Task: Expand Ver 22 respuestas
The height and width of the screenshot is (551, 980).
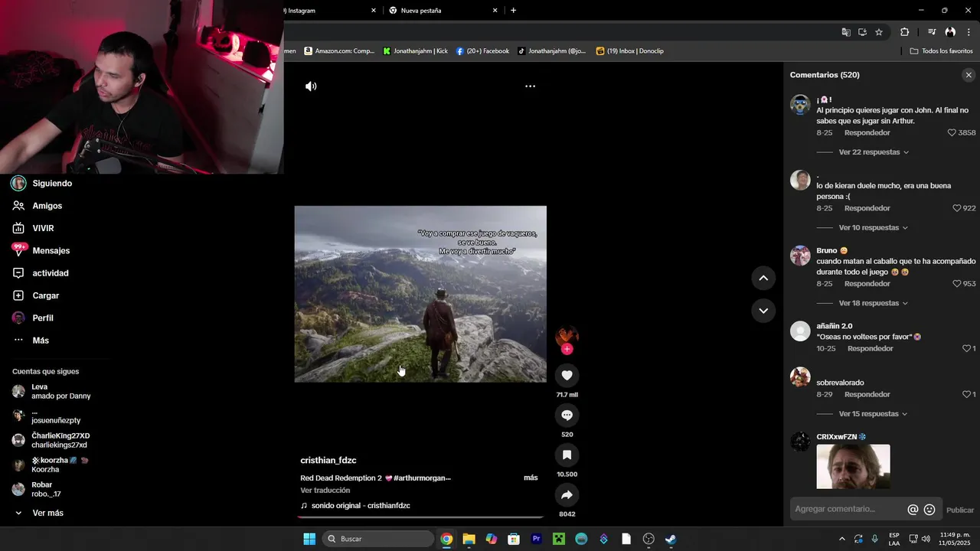Action: (874, 152)
